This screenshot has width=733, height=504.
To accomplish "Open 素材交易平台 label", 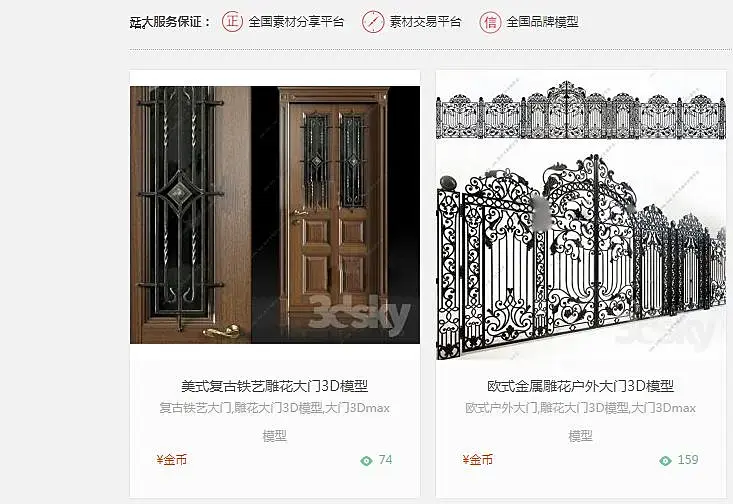I will (425, 22).
